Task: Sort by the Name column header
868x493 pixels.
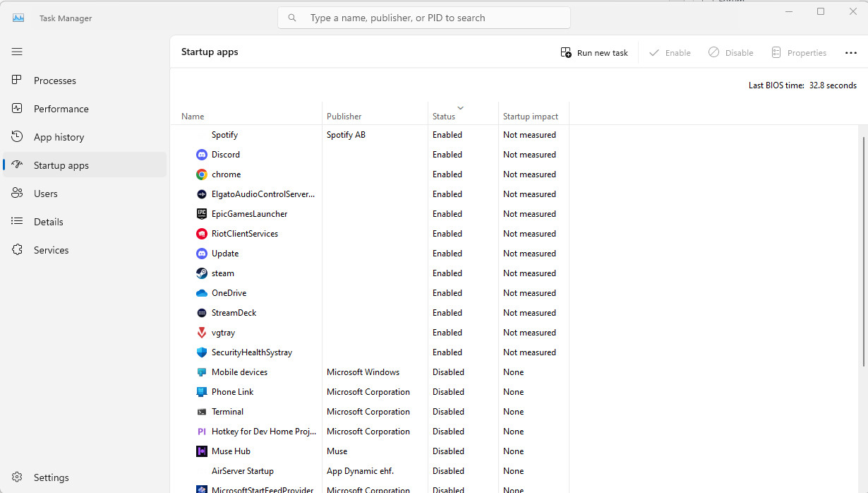Action: pyautogui.click(x=246, y=114)
